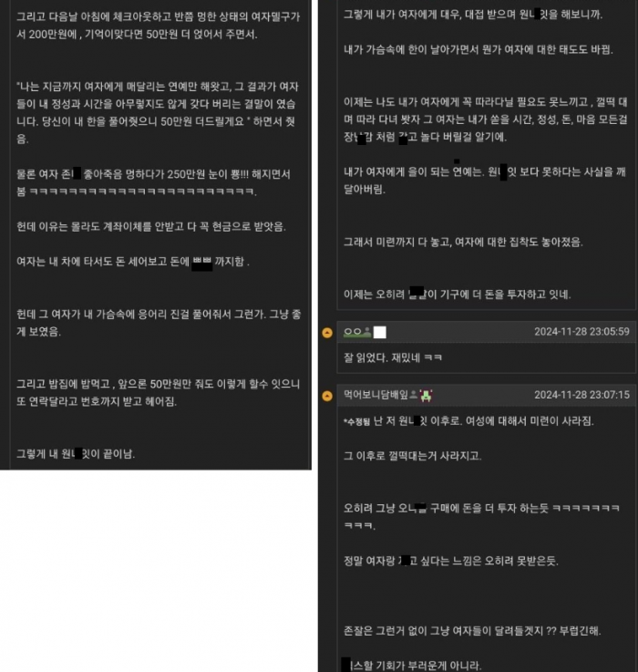638x672 pixels.
Task: Click the white square badge next to ㅇㅇ
Action: 380,332
